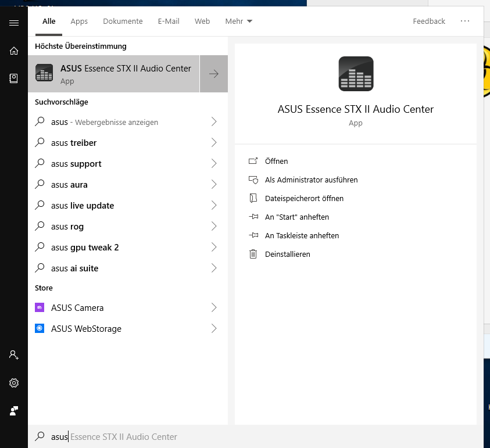Click the Feedback link
The width and height of the screenshot is (490, 448).
tap(429, 21)
